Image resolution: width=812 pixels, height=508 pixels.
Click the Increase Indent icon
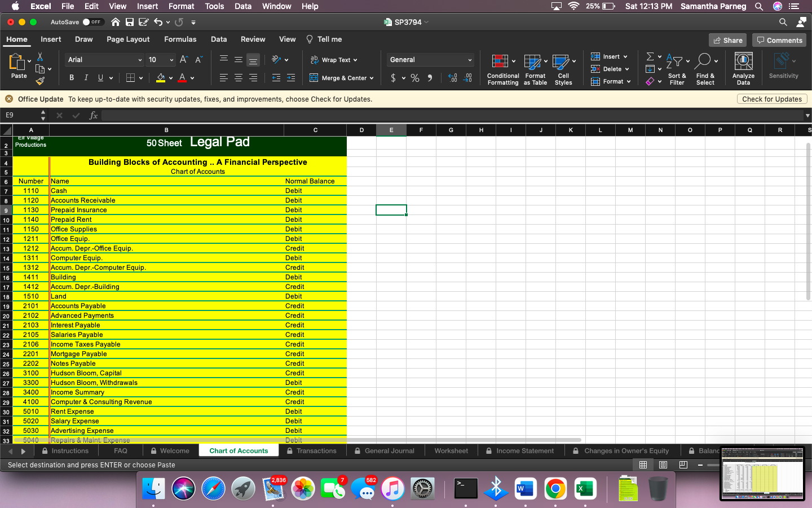tap(291, 77)
